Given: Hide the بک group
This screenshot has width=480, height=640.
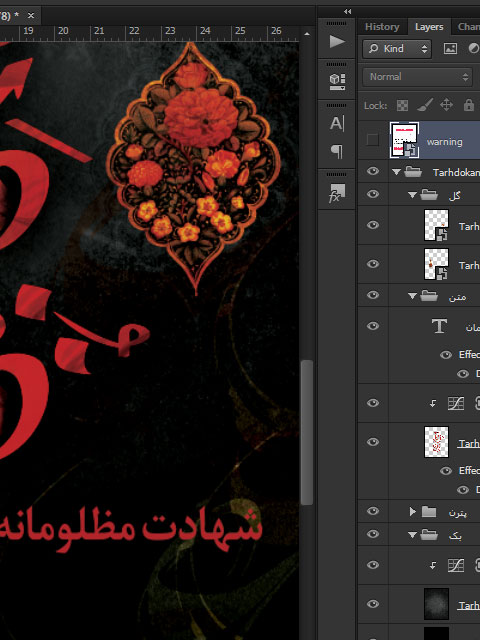Looking at the screenshot, I should click(373, 534).
